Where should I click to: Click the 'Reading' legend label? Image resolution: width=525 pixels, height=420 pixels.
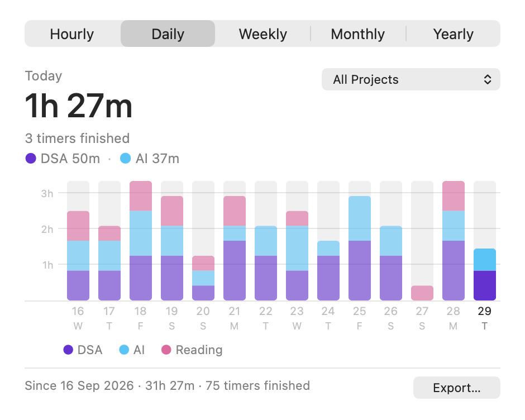coord(199,350)
